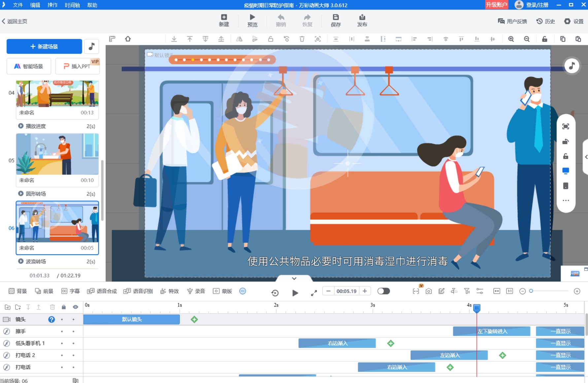Image resolution: width=588 pixels, height=383 pixels.
Task: Click the time field 00:05.19
Action: 346,291
